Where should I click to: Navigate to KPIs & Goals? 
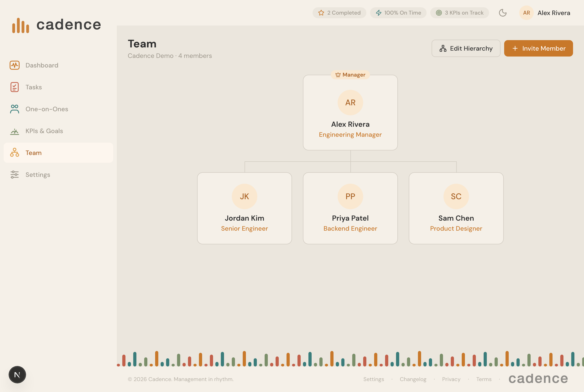point(44,131)
